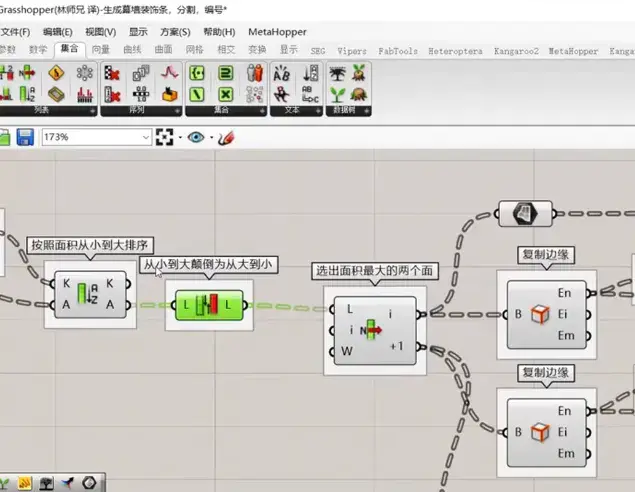Click the 按照面积从小到大排序 label
The image size is (635, 492).
coord(90,245)
